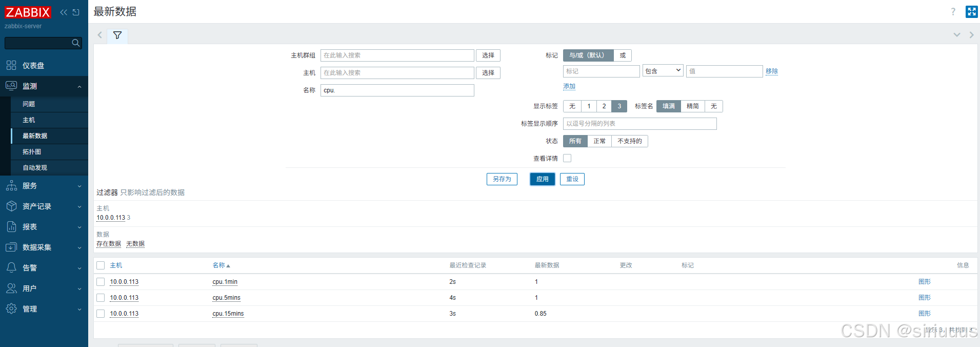Click the 报表 reports icon
This screenshot has height=347, width=980.
(x=11, y=226)
